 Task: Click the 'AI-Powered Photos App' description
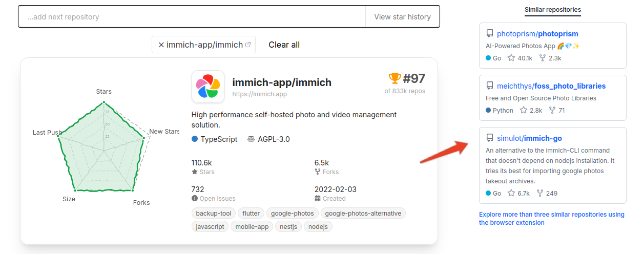pyautogui.click(x=533, y=46)
